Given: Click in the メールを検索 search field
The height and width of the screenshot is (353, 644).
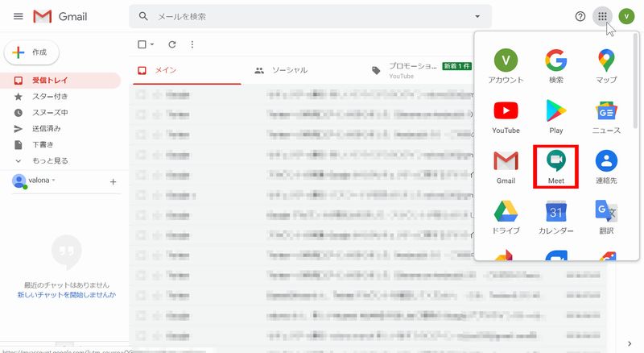Looking at the screenshot, I should coord(310,16).
